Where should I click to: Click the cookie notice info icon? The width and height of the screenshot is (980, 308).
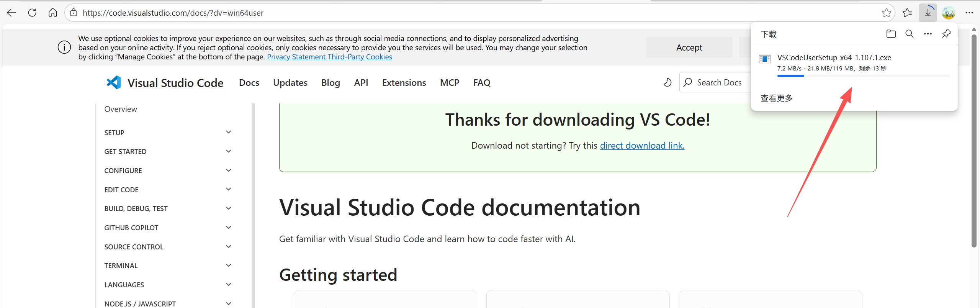[x=64, y=48]
